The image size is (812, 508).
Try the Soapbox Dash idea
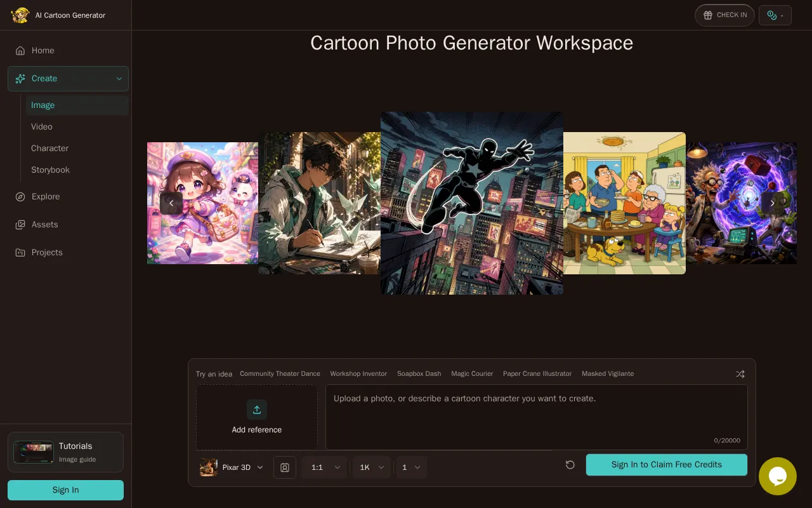(419, 374)
